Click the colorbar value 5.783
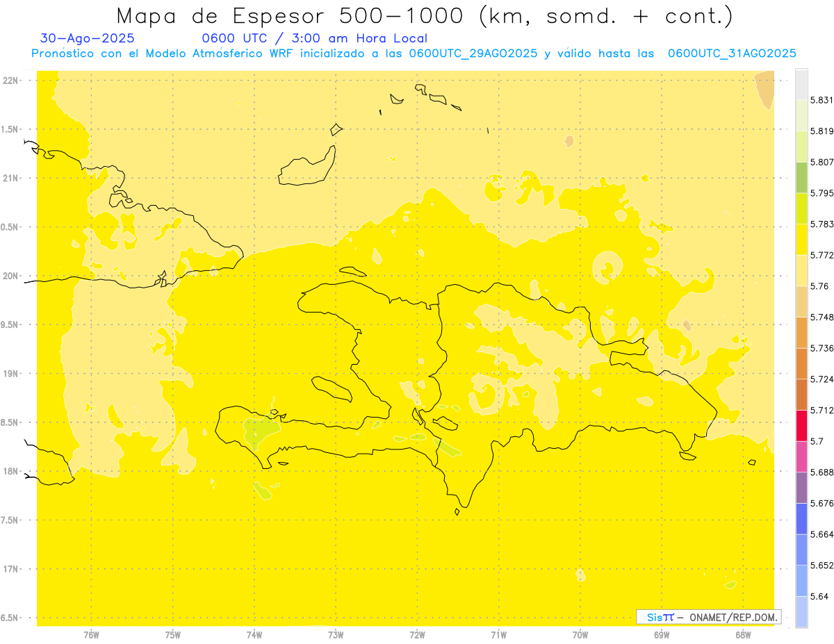The height and width of the screenshot is (644, 834). pos(822,224)
